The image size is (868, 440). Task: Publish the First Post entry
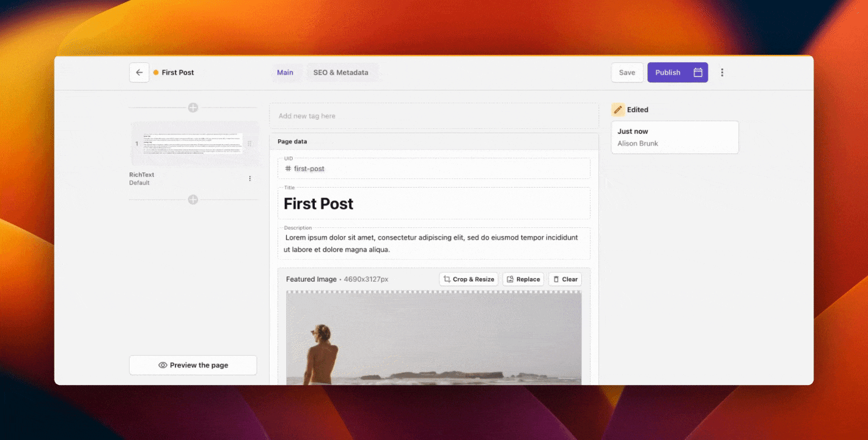point(668,72)
